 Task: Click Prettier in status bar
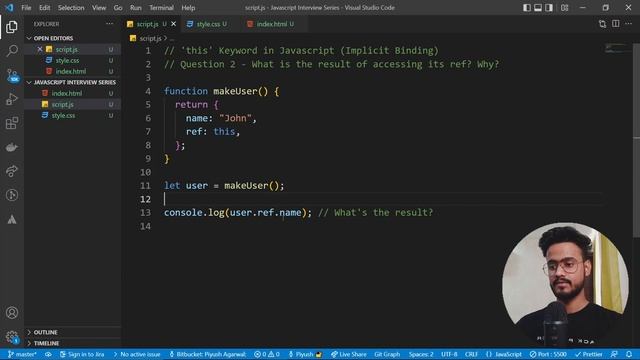pos(589,354)
